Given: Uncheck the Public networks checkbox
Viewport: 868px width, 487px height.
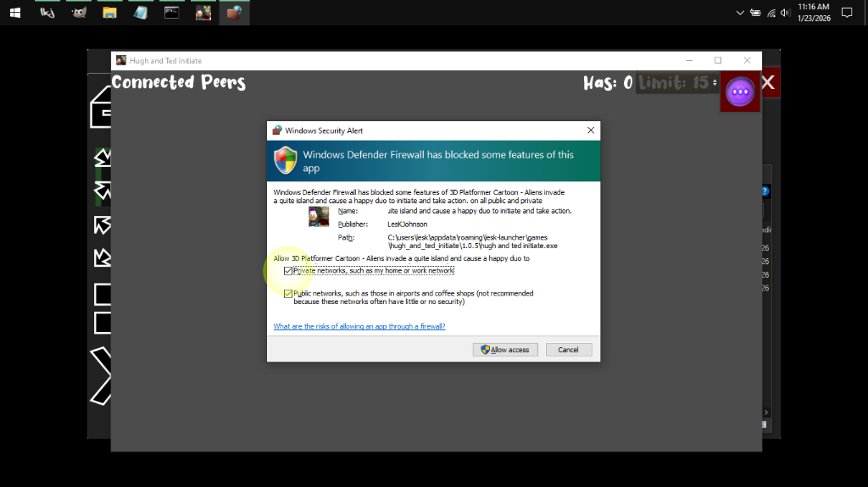Looking at the screenshot, I should tap(288, 294).
